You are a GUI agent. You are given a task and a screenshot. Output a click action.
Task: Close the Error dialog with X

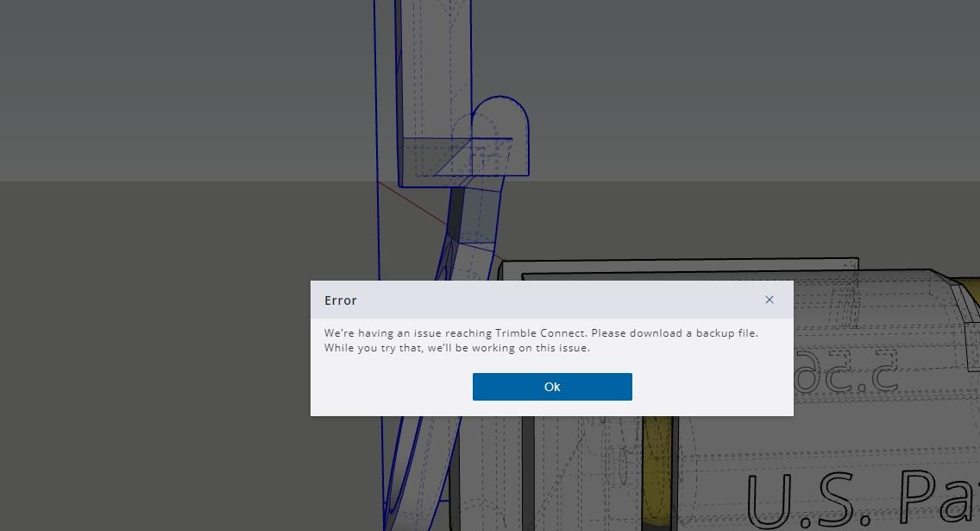[770, 300]
